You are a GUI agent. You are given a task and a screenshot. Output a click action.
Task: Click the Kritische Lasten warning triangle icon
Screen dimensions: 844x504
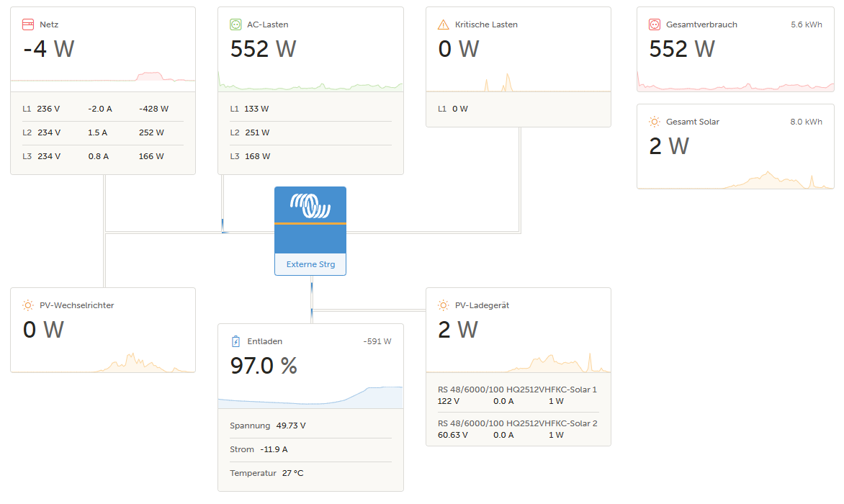click(444, 24)
